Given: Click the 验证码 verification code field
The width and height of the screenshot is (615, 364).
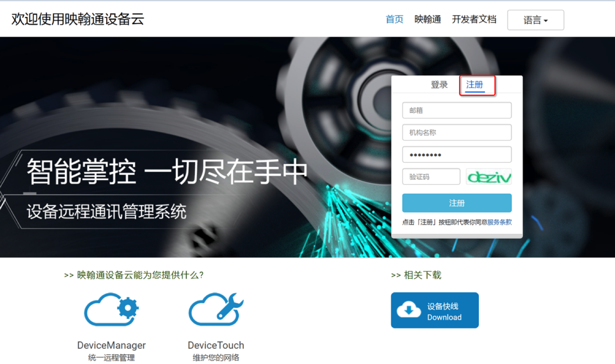Looking at the screenshot, I should [x=431, y=176].
